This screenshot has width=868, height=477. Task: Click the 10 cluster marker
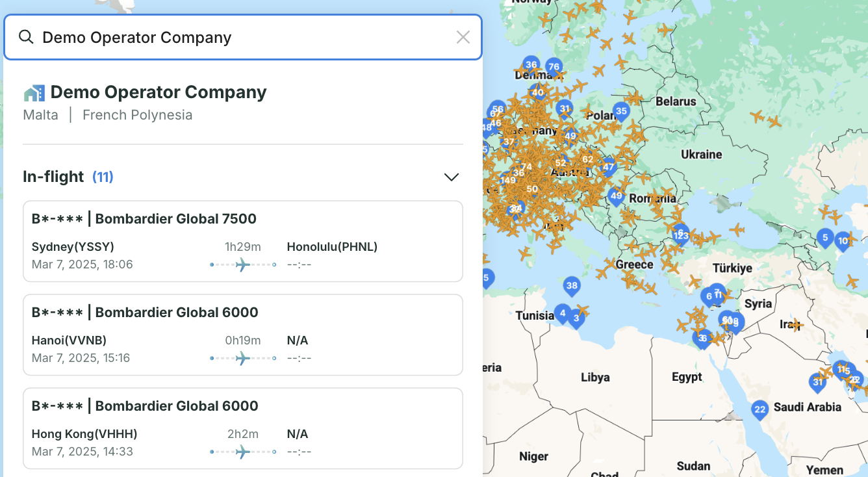pyautogui.click(x=843, y=242)
